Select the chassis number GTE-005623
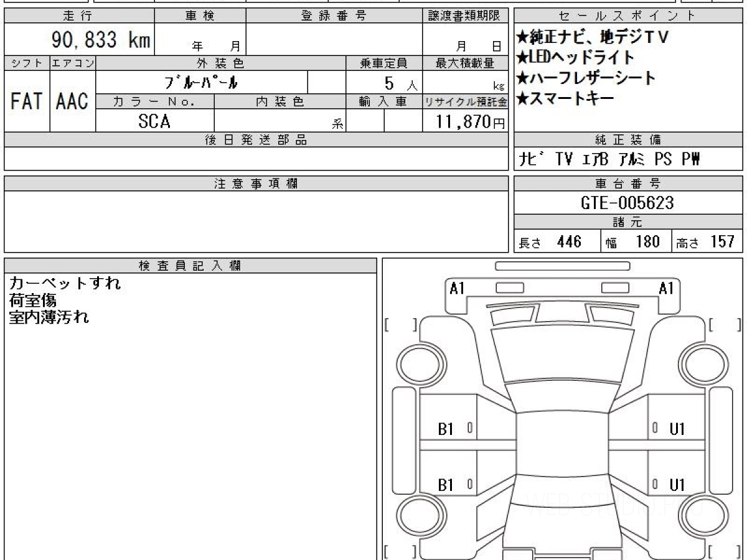Viewport: 747px width, 560px height. 627,203
